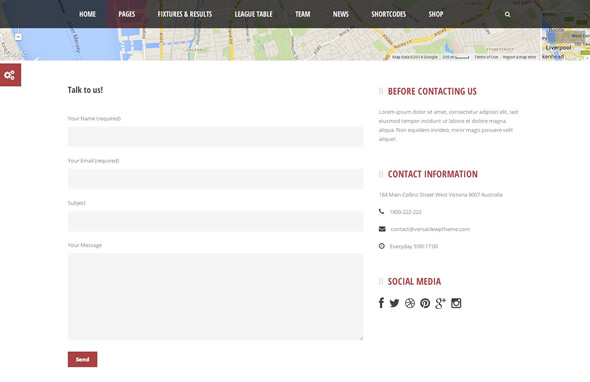Image resolution: width=590 pixels, height=382 pixels.
Task: Open the Fixtures & Results menu
Action: [x=185, y=14]
